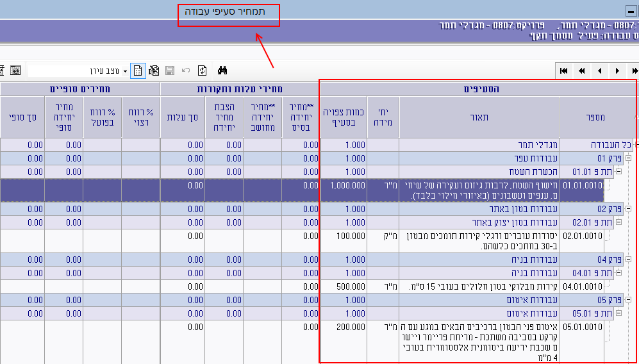Click the תאור column header
Screen dimensions: 639x364
click(x=479, y=117)
